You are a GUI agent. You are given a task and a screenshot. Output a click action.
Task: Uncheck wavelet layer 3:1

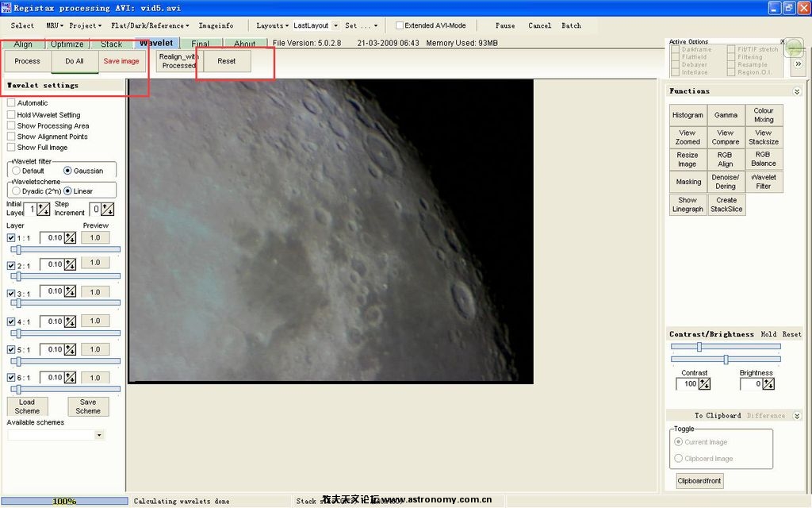11,293
